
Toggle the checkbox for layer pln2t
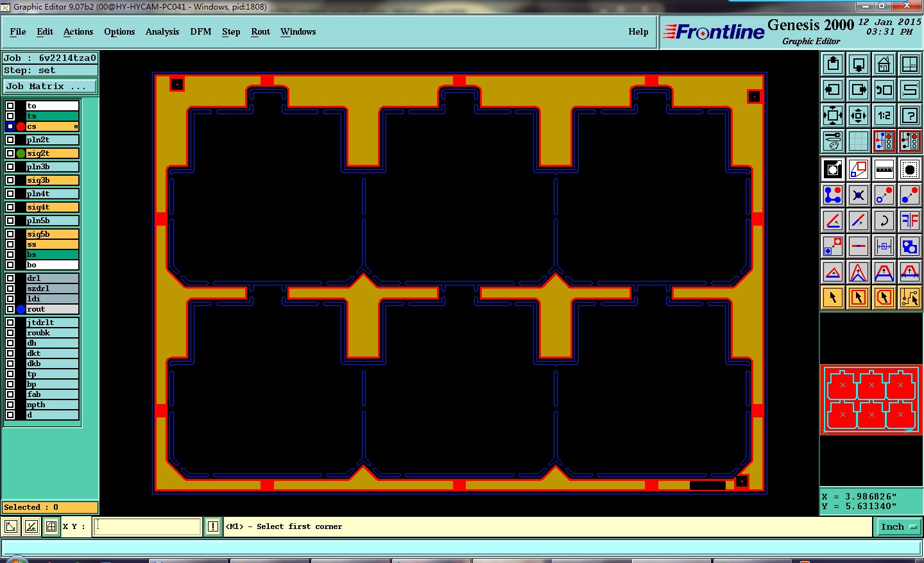(10, 140)
